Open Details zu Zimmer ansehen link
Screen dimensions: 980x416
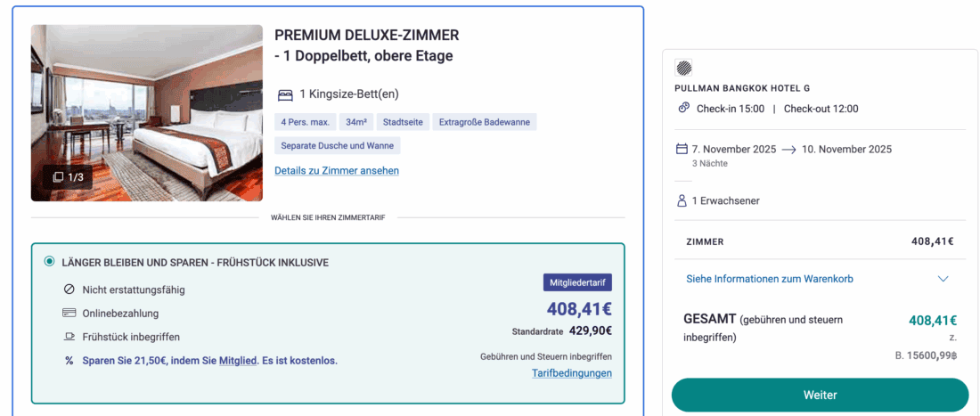tap(337, 170)
